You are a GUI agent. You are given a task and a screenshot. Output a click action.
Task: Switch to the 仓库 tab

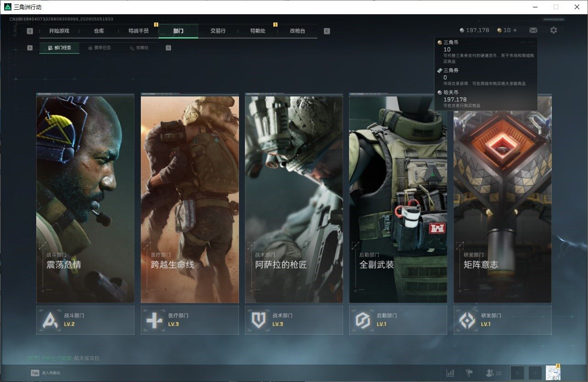pos(99,31)
